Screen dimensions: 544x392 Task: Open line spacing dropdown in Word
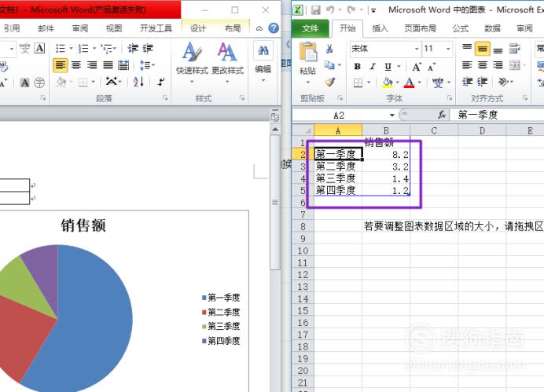point(146,65)
